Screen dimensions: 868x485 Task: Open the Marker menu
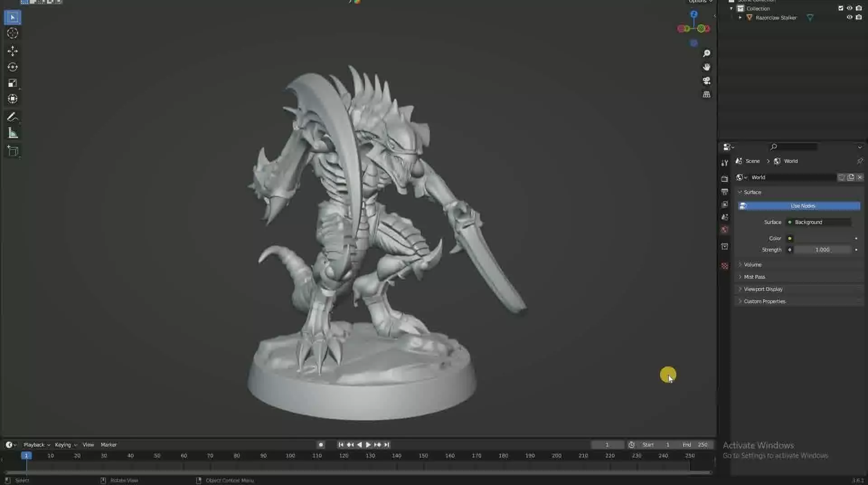coord(108,445)
